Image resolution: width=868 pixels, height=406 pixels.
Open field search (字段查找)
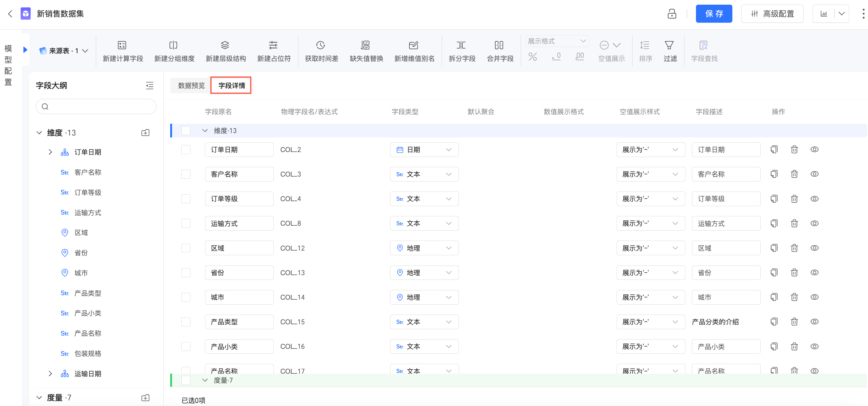(x=704, y=51)
